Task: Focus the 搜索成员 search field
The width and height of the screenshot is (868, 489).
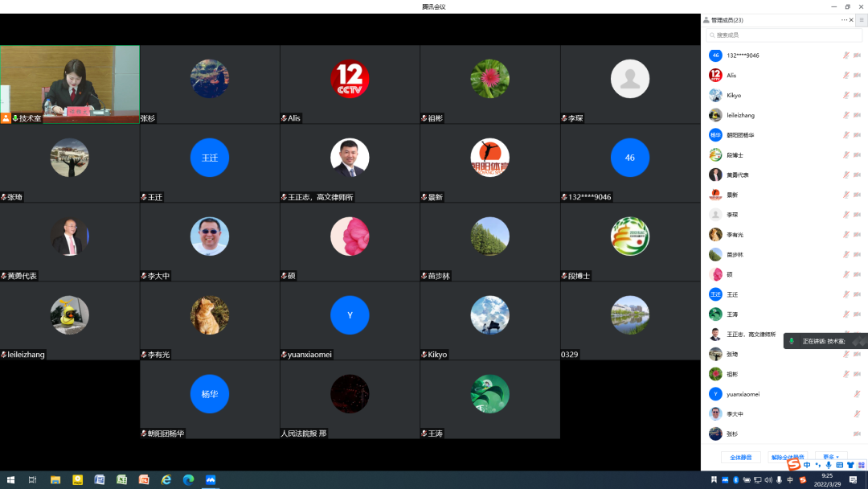Action: [784, 35]
